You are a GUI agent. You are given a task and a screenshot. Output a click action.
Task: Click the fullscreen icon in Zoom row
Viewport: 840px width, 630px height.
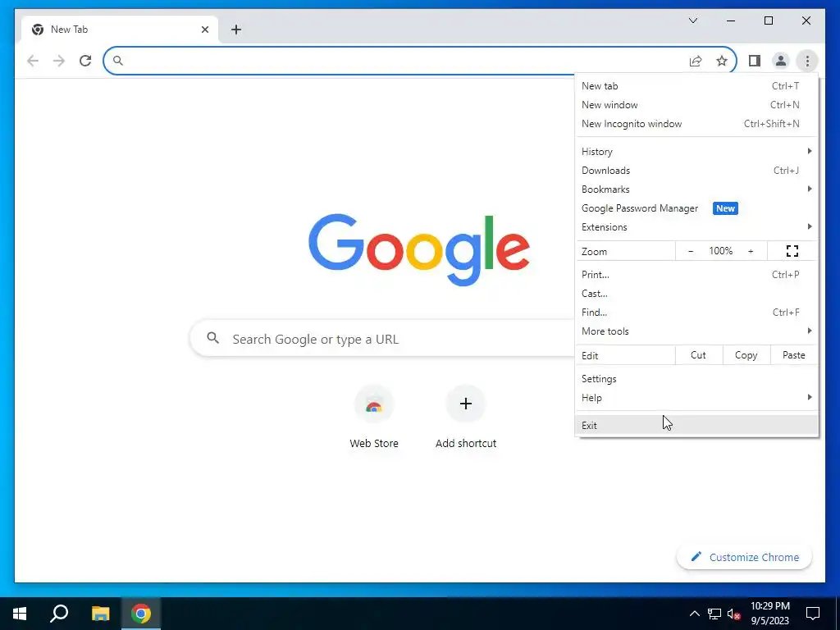point(792,251)
